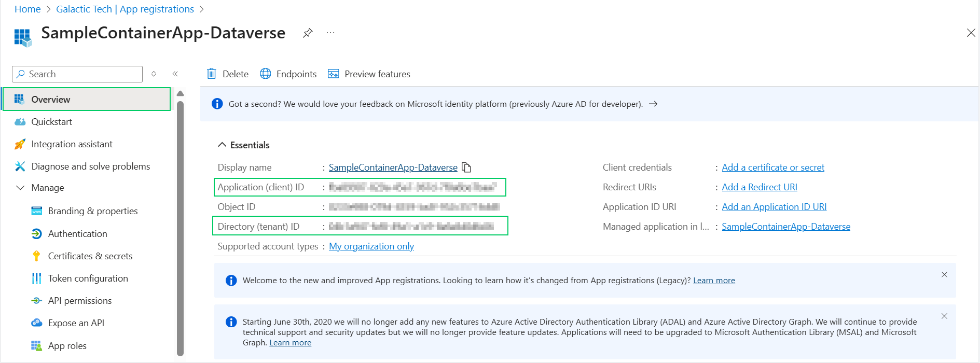Dismiss the new App registrations welcome banner
This screenshot has width=980, height=363.
coord(944,275)
